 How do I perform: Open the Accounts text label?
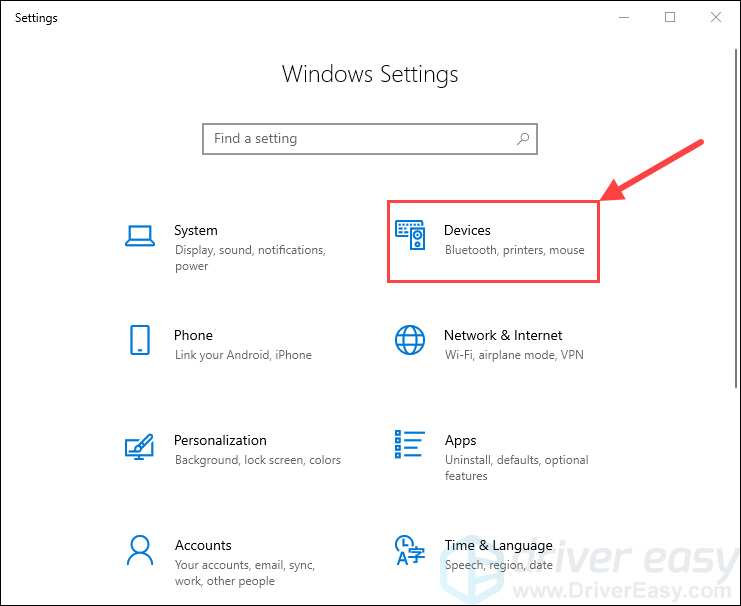pos(203,546)
